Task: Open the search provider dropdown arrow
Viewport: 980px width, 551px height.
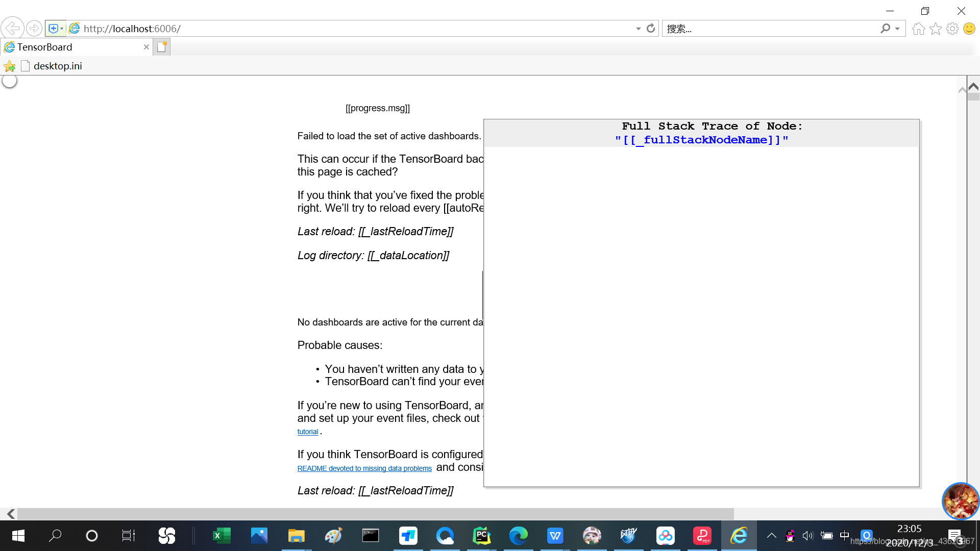Action: click(x=897, y=29)
